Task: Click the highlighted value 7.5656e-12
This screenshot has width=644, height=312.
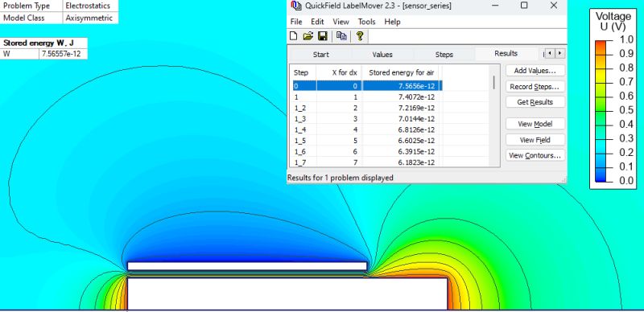Action: coord(416,86)
